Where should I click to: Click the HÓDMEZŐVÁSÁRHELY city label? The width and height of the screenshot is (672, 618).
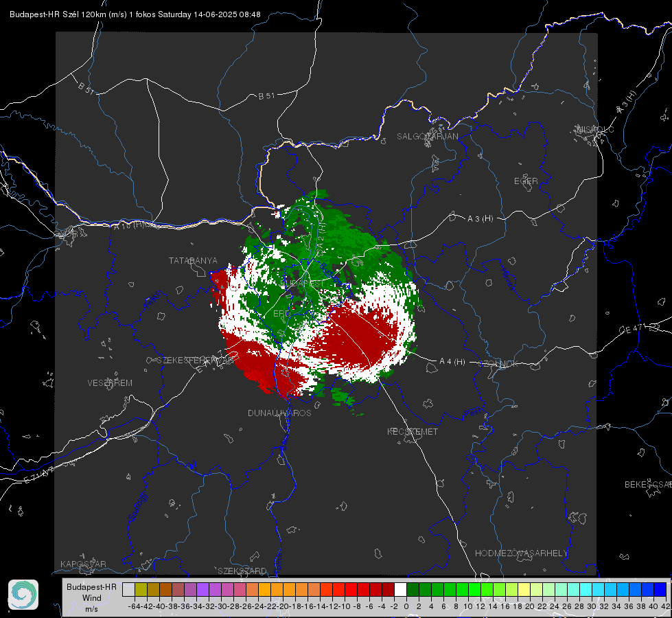tap(522, 553)
